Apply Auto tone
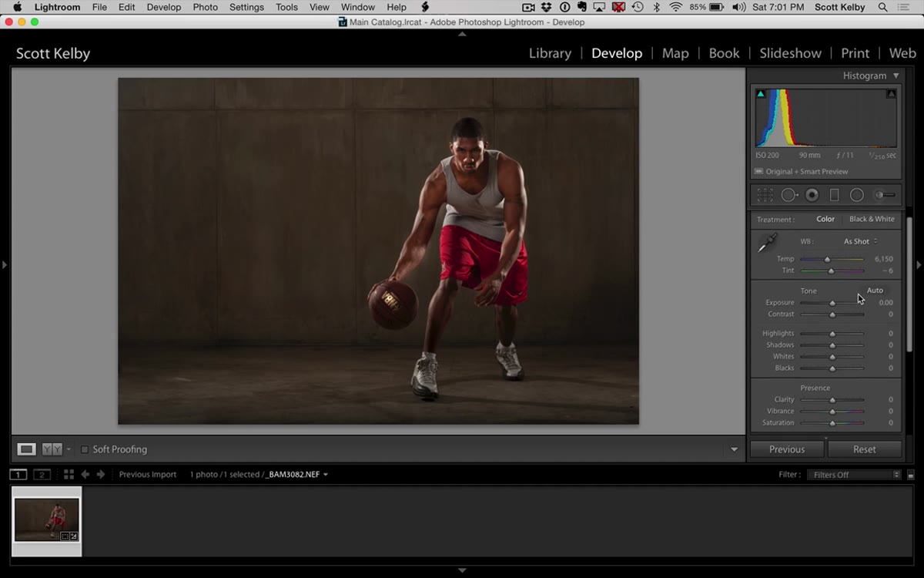Image resolution: width=924 pixels, height=578 pixels. point(875,291)
